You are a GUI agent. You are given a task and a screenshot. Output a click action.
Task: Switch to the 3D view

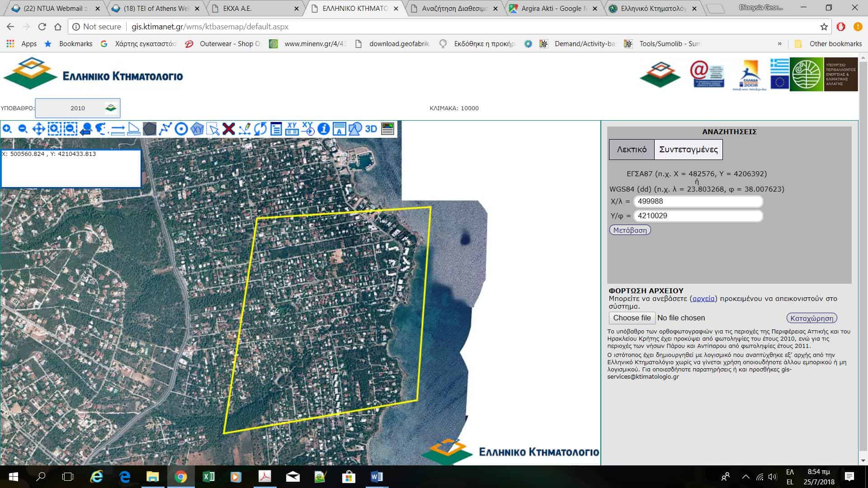click(x=371, y=129)
